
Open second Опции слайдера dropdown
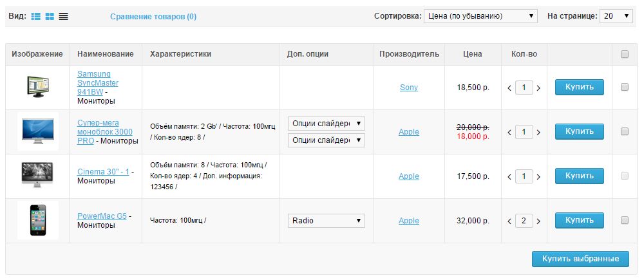pos(326,140)
